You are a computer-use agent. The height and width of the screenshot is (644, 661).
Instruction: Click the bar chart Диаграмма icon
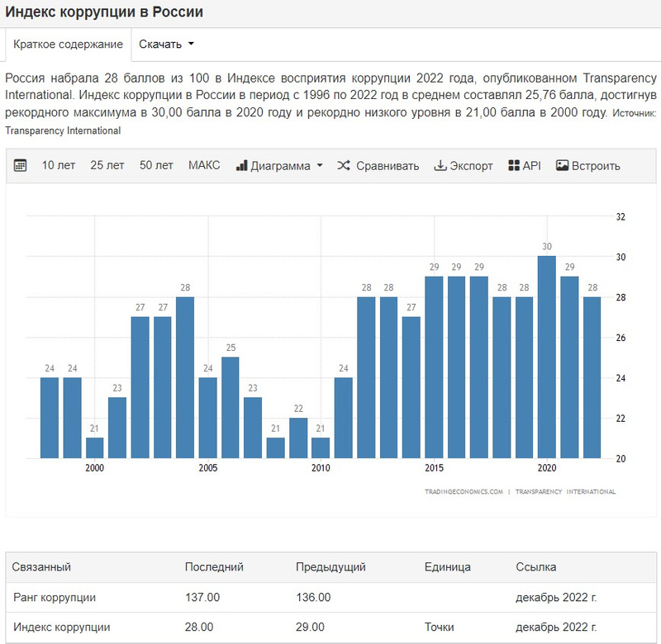pos(242,166)
